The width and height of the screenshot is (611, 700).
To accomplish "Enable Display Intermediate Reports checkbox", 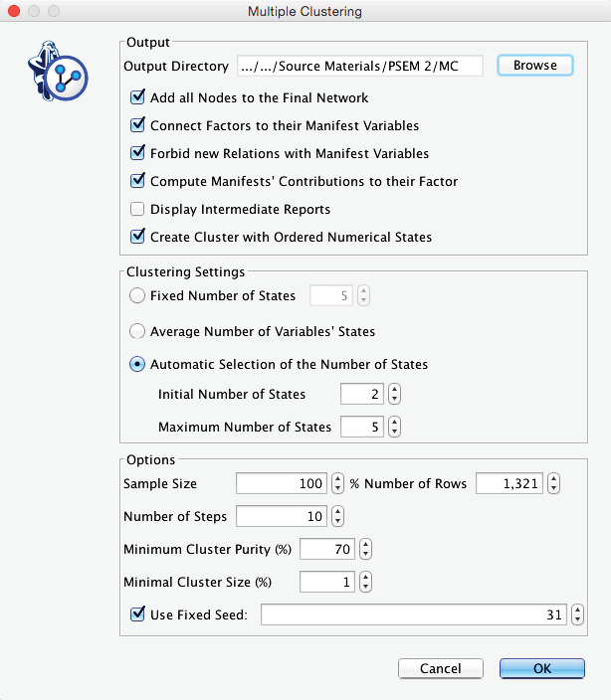I will (138, 210).
